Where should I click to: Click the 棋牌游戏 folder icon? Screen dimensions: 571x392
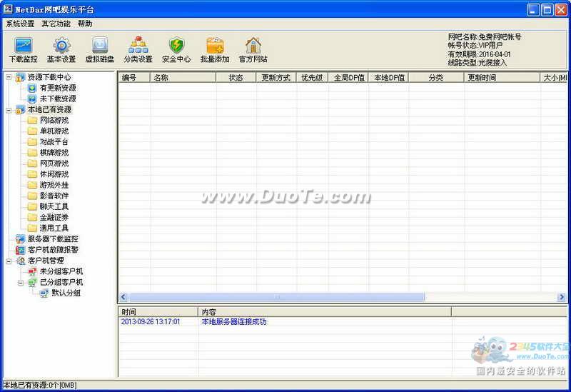pyautogui.click(x=32, y=152)
